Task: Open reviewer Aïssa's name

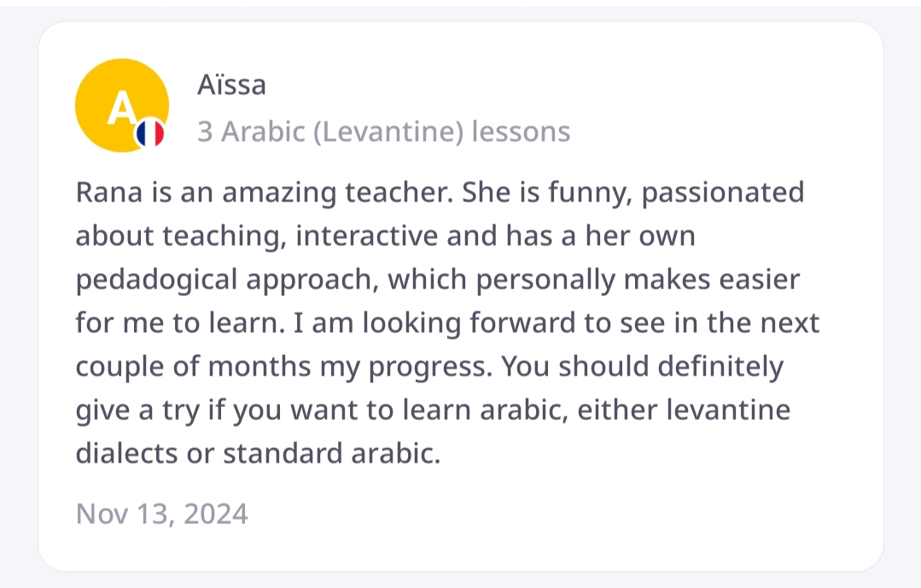Action: click(x=230, y=85)
